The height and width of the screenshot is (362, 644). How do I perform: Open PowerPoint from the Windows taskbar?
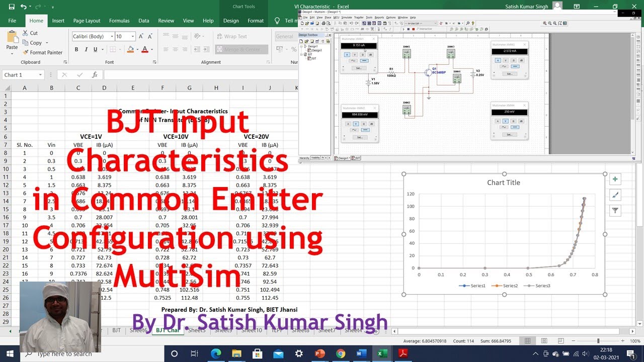pyautogui.click(x=320, y=353)
